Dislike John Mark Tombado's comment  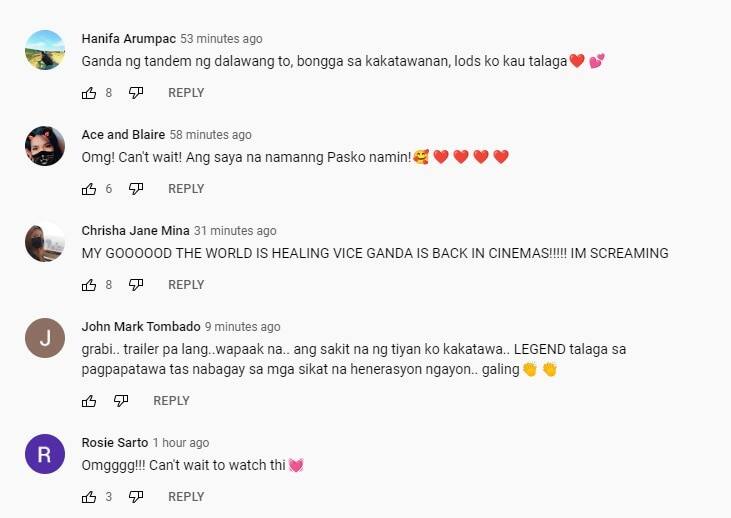pos(121,401)
